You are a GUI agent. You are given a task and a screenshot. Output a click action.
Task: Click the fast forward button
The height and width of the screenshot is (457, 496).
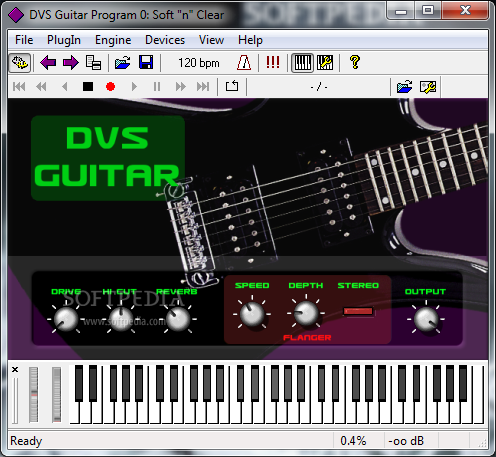click(180, 87)
